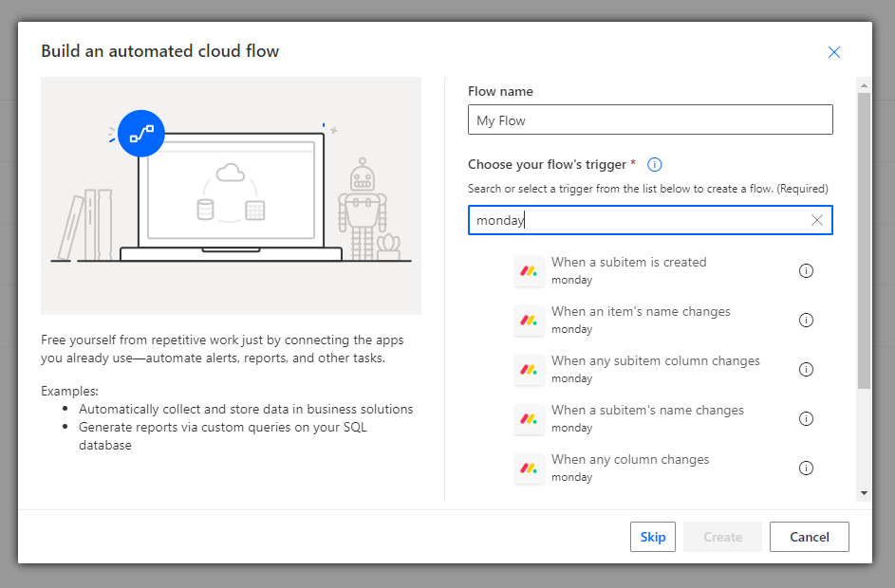
Task: Click the scrollbar down arrow
Action: [864, 493]
